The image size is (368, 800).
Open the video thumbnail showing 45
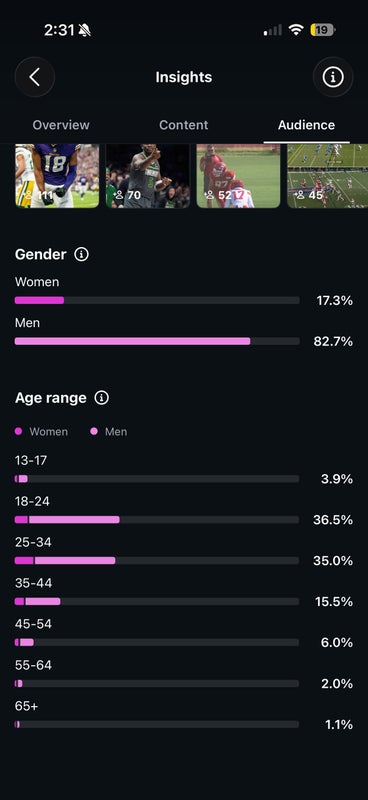327,176
